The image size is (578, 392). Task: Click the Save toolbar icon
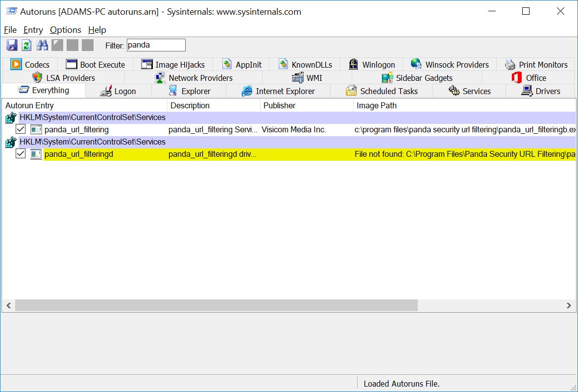point(12,45)
